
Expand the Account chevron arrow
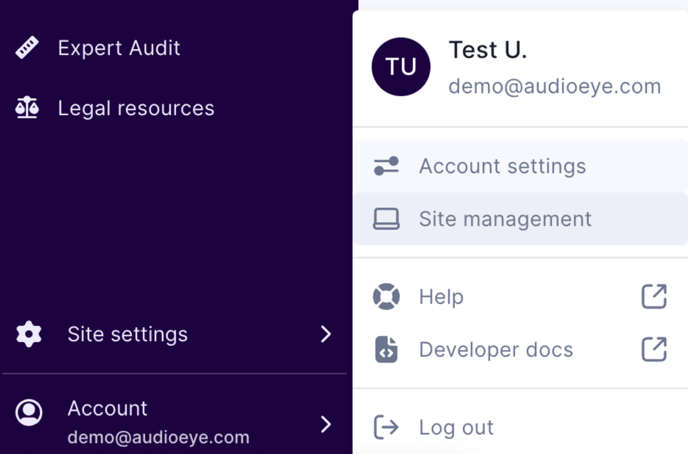click(x=326, y=424)
